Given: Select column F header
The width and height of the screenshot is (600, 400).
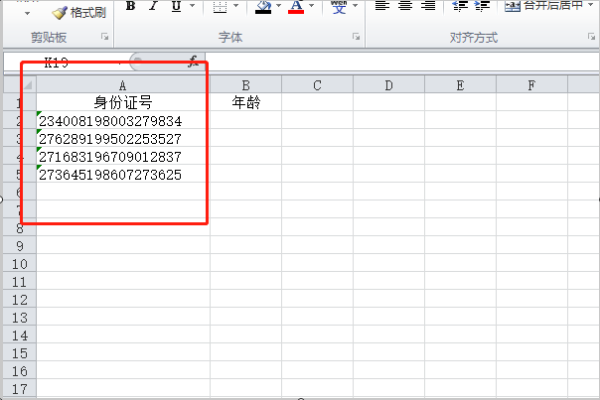Looking at the screenshot, I should point(532,85).
